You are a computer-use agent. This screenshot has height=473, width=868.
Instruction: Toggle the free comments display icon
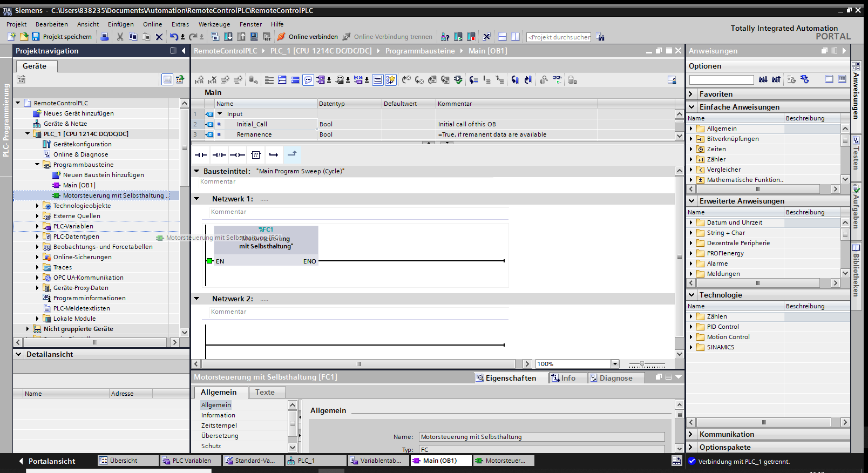308,80
